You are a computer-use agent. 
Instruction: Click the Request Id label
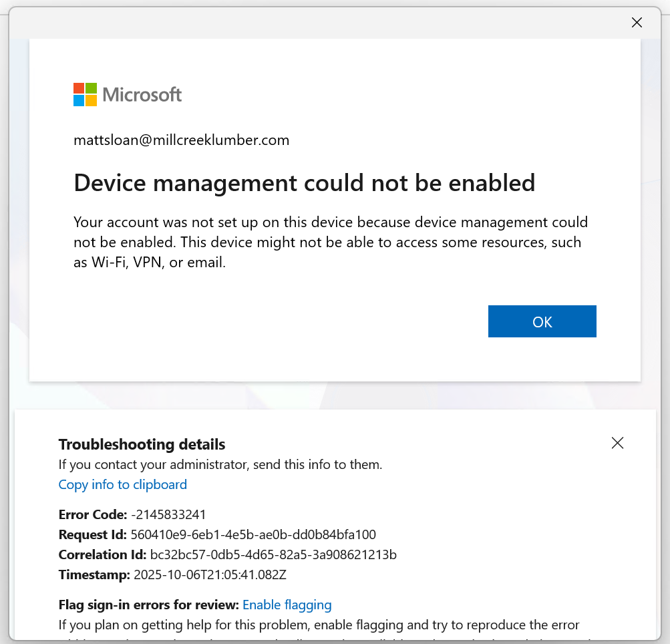click(x=92, y=534)
